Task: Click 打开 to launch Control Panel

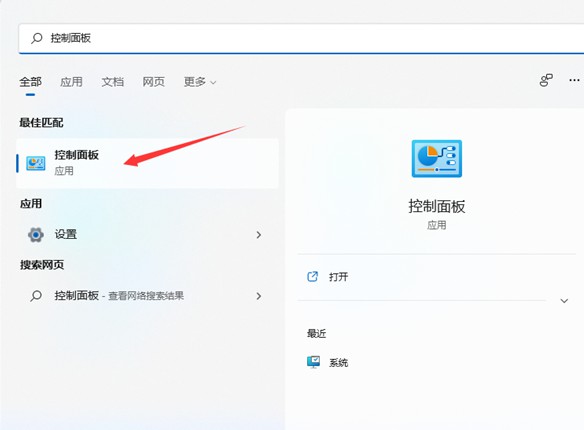Action: pyautogui.click(x=338, y=277)
